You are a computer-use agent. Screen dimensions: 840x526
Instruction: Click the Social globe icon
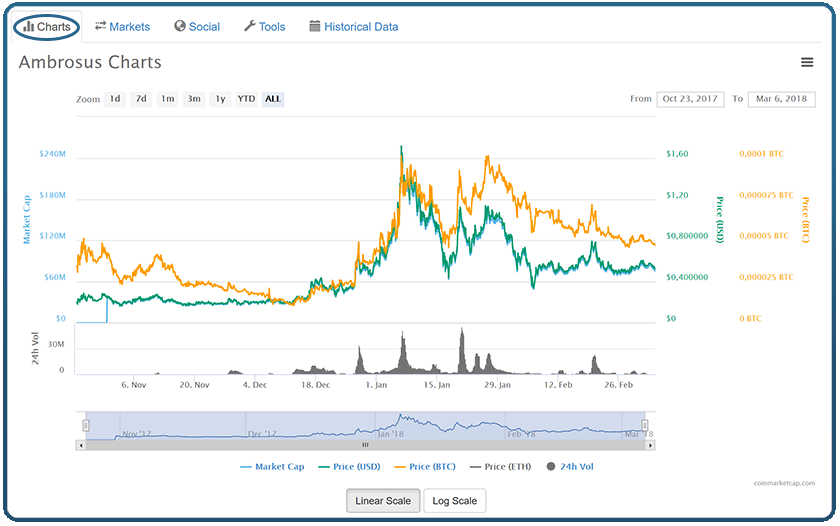(180, 26)
